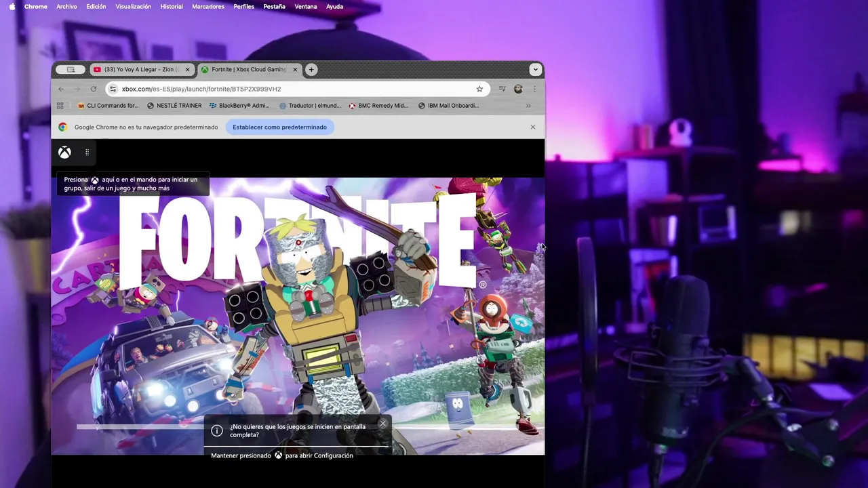Screen dimensions: 868x488
Task: Open the 'CLI Commands for...' bookmark
Action: [108, 106]
